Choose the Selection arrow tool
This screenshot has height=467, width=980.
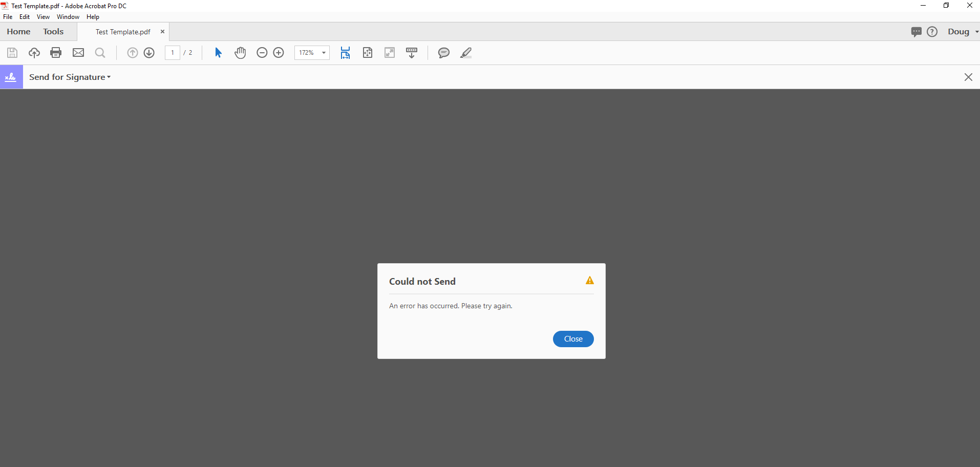click(218, 53)
